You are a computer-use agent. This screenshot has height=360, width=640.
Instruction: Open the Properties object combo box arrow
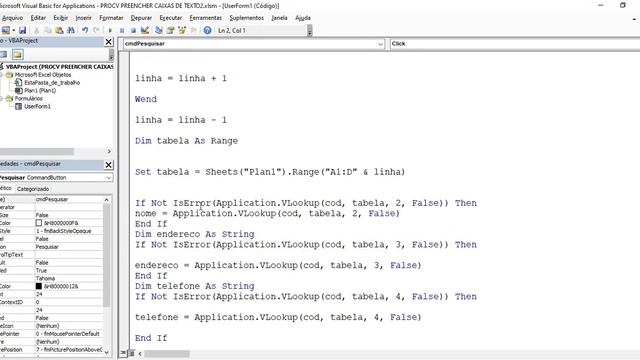109,178
